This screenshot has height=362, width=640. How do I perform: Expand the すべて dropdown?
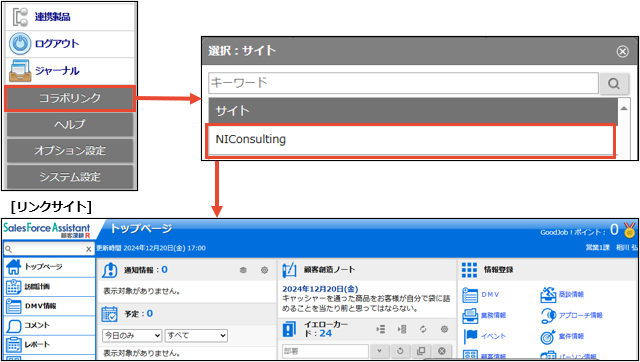[196, 336]
